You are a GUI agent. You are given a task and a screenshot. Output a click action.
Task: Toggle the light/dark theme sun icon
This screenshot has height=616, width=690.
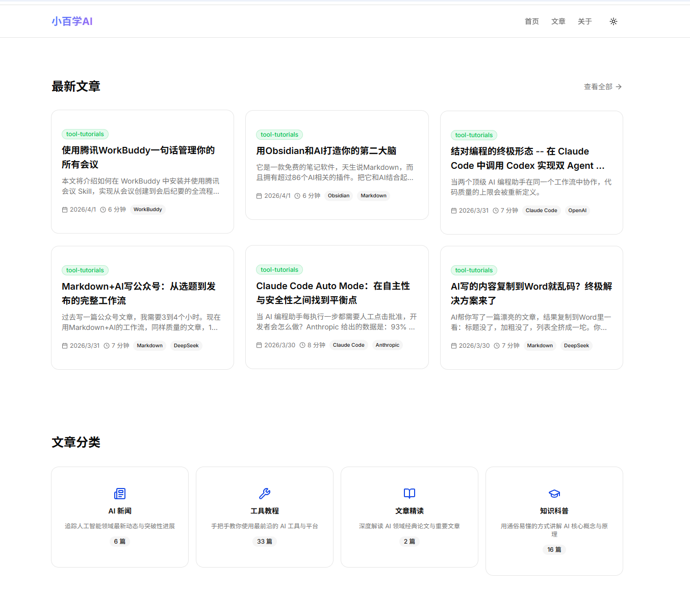[613, 21]
